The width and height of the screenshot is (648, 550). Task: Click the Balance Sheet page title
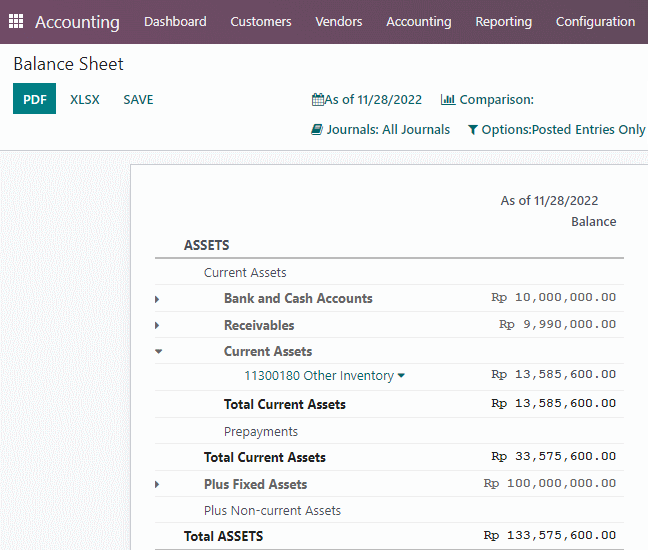68,64
